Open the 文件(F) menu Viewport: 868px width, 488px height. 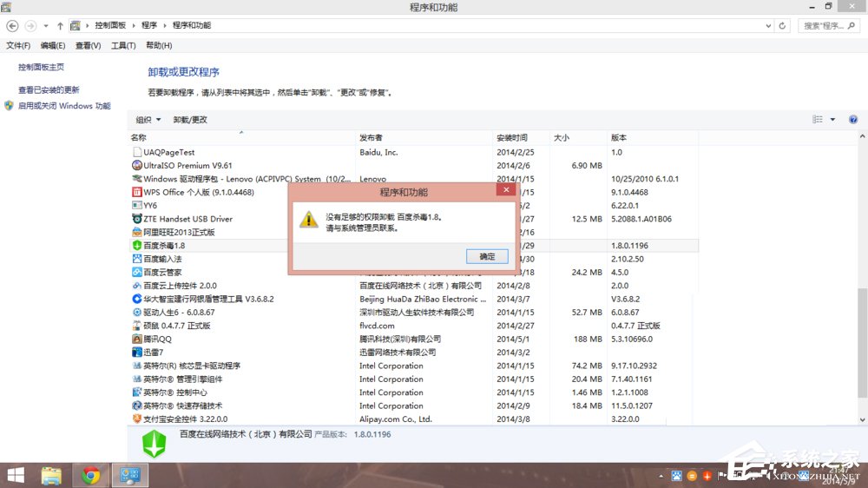(18, 45)
